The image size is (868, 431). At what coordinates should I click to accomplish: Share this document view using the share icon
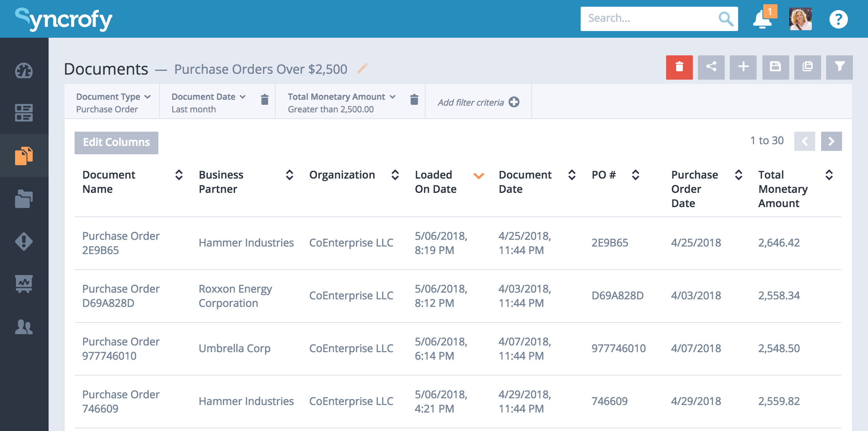[x=711, y=68]
